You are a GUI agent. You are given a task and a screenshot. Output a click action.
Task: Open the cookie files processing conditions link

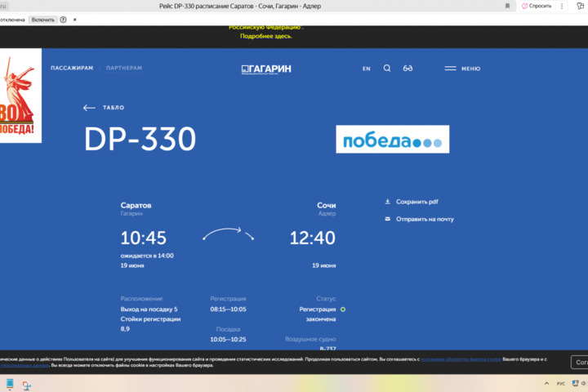point(461,359)
